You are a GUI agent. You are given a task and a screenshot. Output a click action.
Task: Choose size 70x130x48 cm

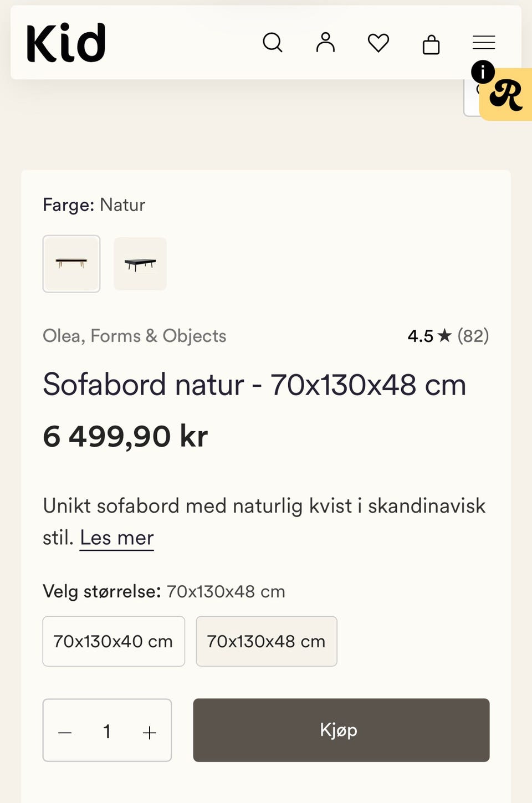pyautogui.click(x=267, y=641)
